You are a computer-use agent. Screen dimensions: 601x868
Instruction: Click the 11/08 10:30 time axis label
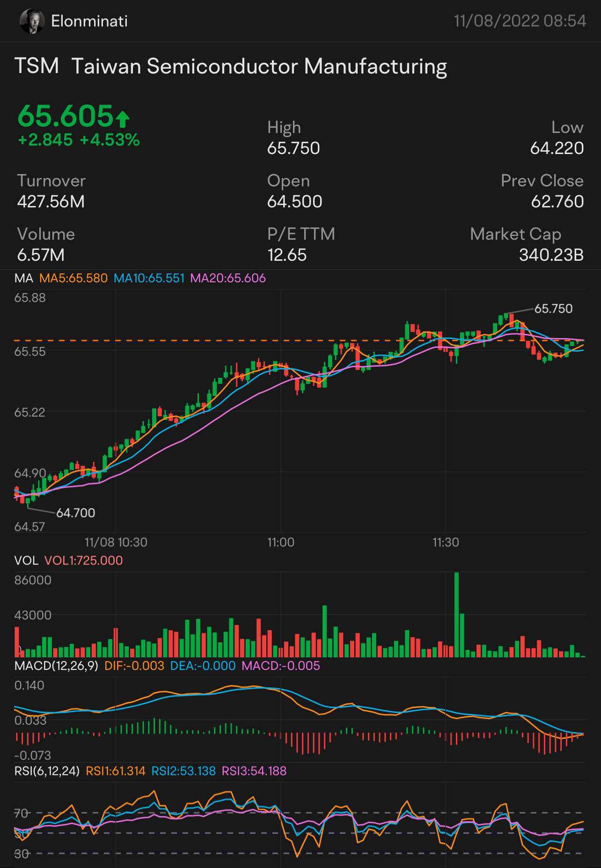116,542
